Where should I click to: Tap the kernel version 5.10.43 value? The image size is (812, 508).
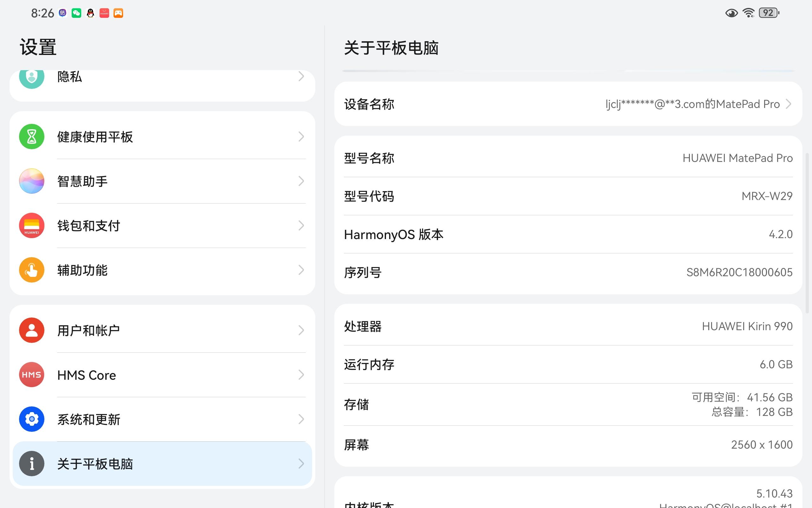point(774,493)
